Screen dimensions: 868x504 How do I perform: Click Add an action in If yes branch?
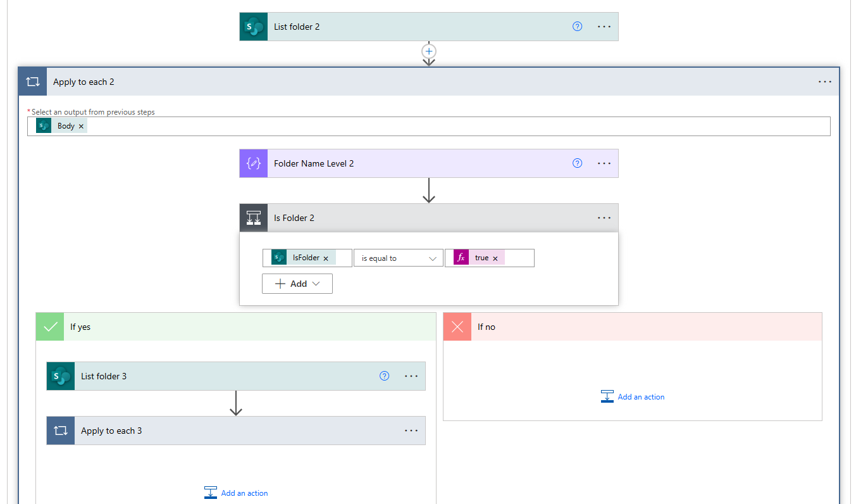(x=236, y=493)
